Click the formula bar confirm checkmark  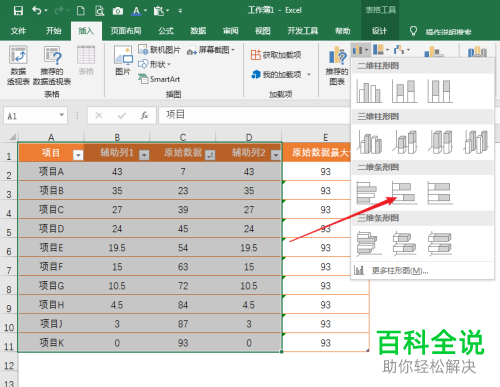[122, 116]
